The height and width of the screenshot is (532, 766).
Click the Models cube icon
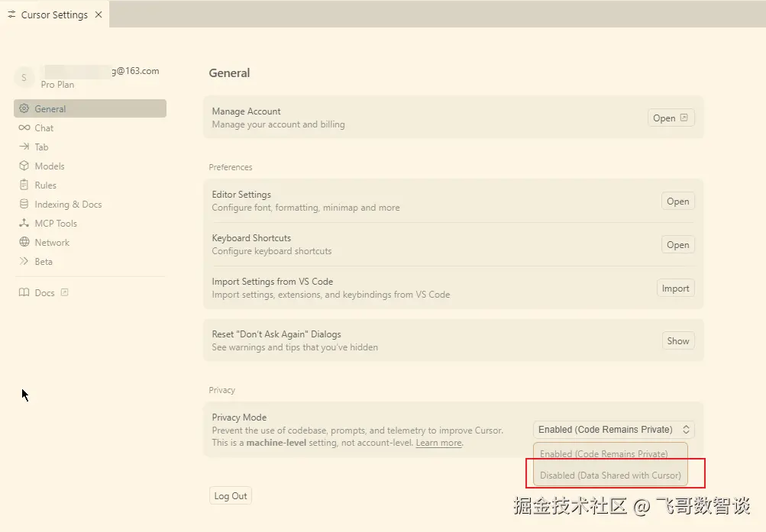point(24,166)
